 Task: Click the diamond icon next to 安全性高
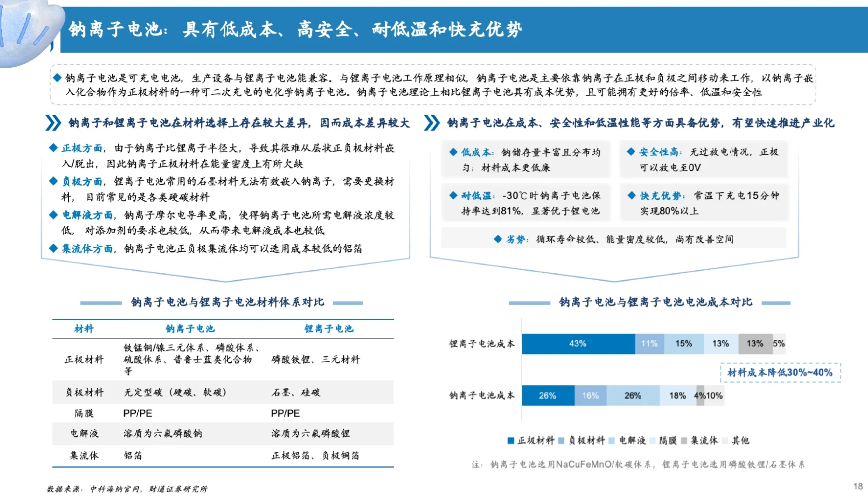click(x=631, y=151)
